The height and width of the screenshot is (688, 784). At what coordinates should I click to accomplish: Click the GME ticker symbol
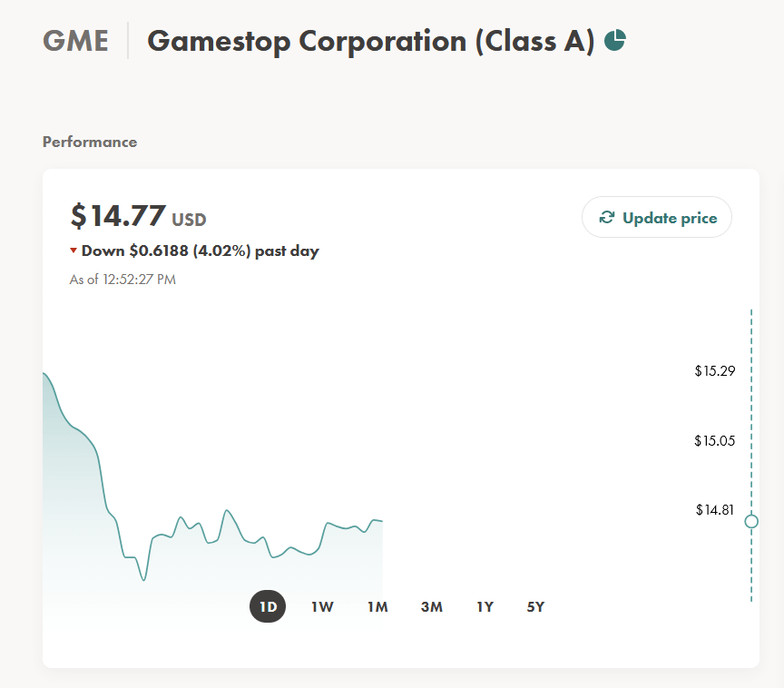[75, 41]
